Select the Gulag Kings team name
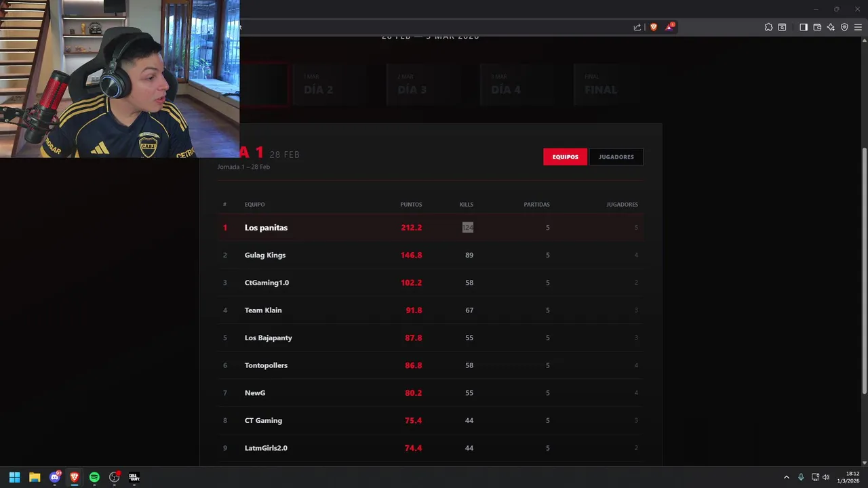Screen dimensions: 868x488 pyautogui.click(x=265, y=255)
